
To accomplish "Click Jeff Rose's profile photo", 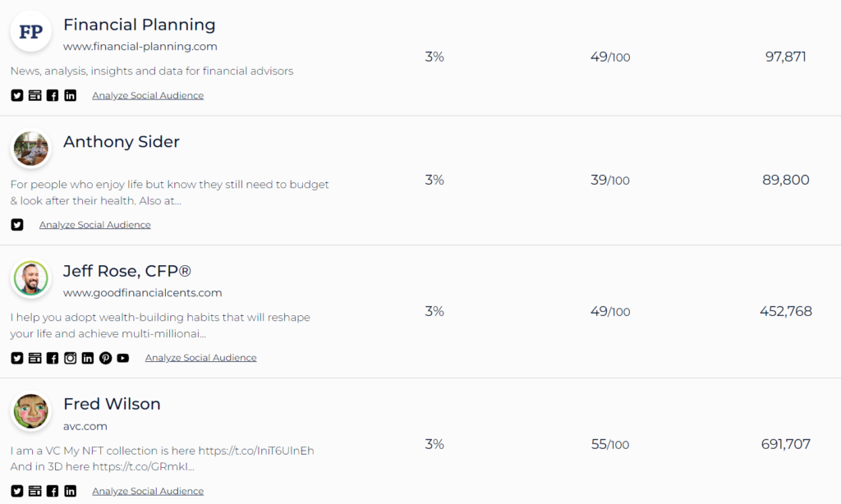I will (30, 277).
